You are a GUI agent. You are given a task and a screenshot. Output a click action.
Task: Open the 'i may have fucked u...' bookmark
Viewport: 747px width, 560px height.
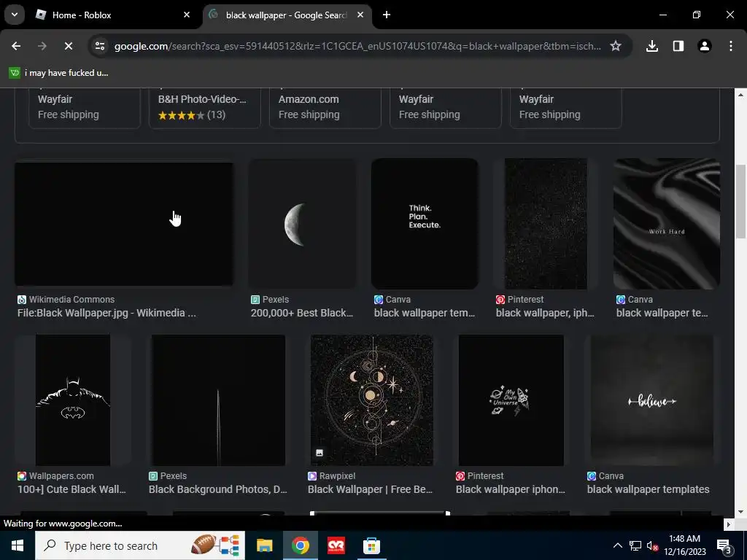59,73
